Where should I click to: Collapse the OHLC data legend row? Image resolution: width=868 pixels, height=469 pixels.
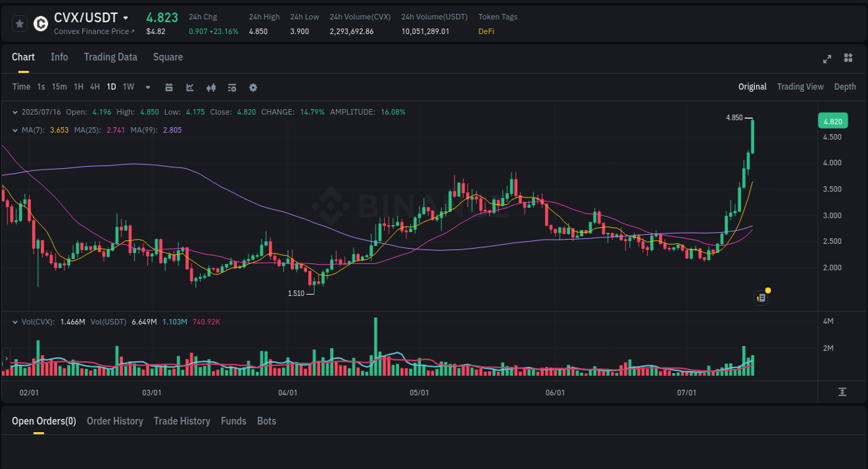pyautogui.click(x=15, y=111)
